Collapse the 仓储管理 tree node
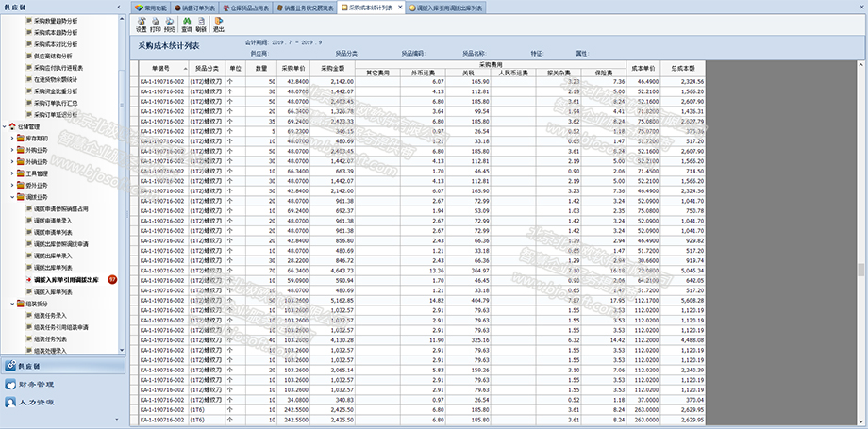The height and width of the screenshot is (429, 868). [5, 126]
